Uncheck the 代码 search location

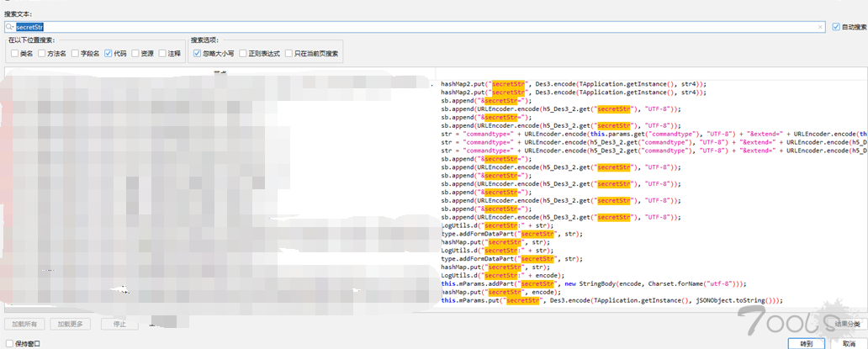pos(108,54)
